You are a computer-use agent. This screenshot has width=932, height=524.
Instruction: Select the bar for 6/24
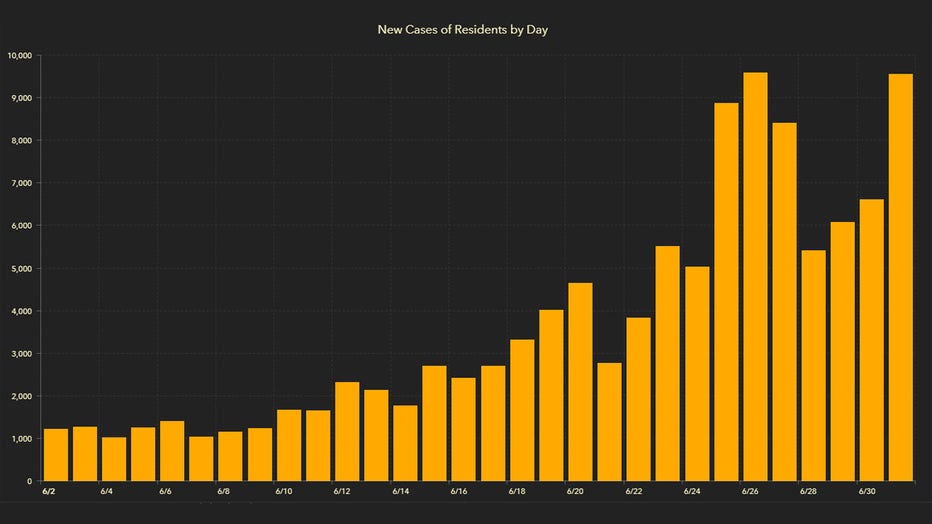click(x=697, y=374)
